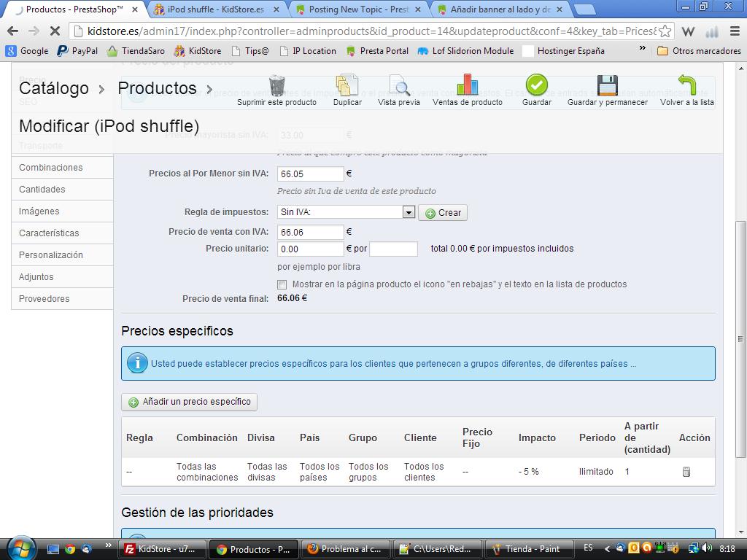Click Guardar y permanecer floppy icon
Image resolution: width=747 pixels, height=560 pixels.
(608, 86)
